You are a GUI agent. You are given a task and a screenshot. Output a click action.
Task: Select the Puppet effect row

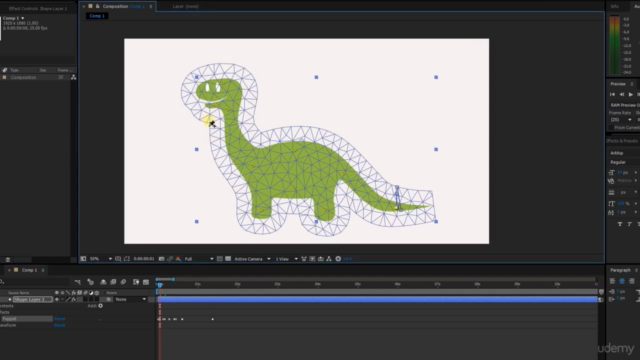[x=27, y=319]
